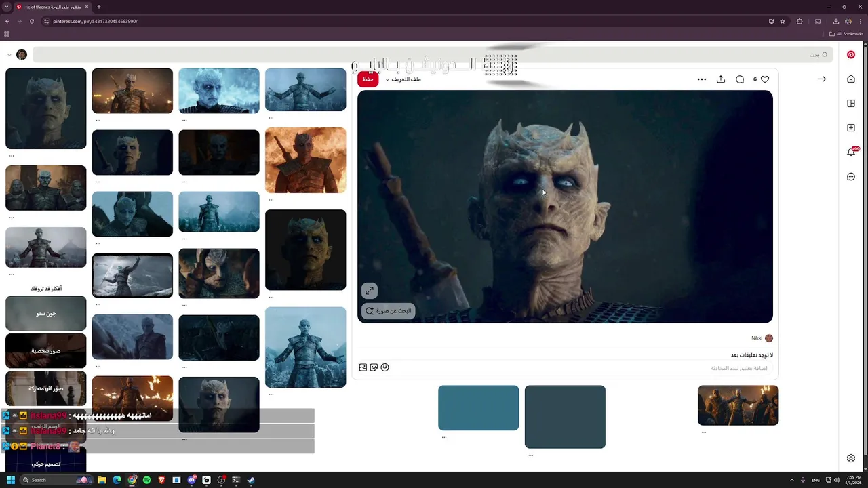
Task: Click the "أفكار قد تروقك" heading
Action: coord(46,289)
